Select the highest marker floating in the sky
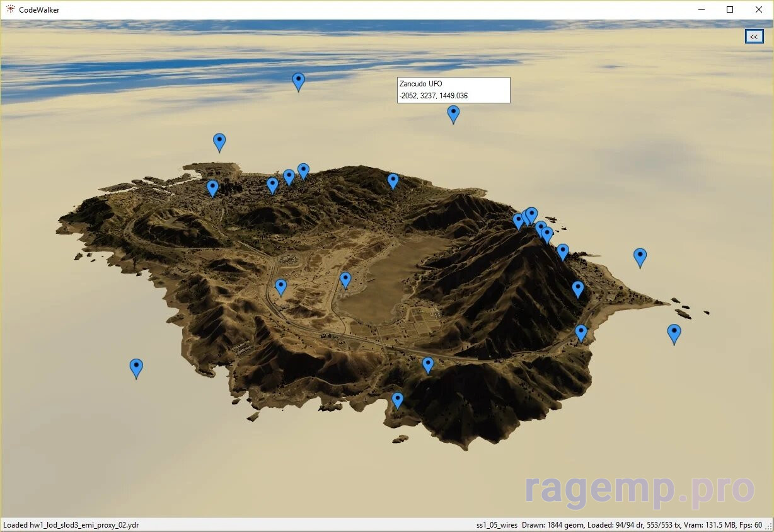This screenshot has height=532, width=774. tap(299, 81)
